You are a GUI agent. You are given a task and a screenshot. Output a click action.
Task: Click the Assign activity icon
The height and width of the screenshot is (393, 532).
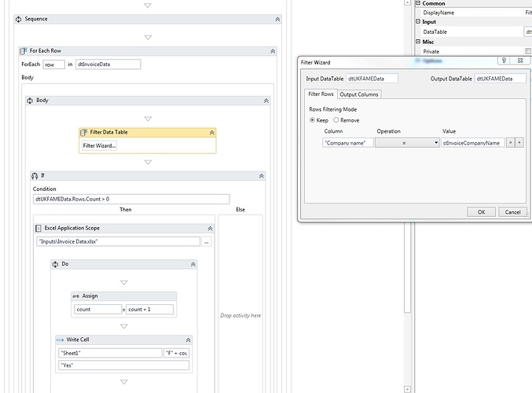(75, 296)
